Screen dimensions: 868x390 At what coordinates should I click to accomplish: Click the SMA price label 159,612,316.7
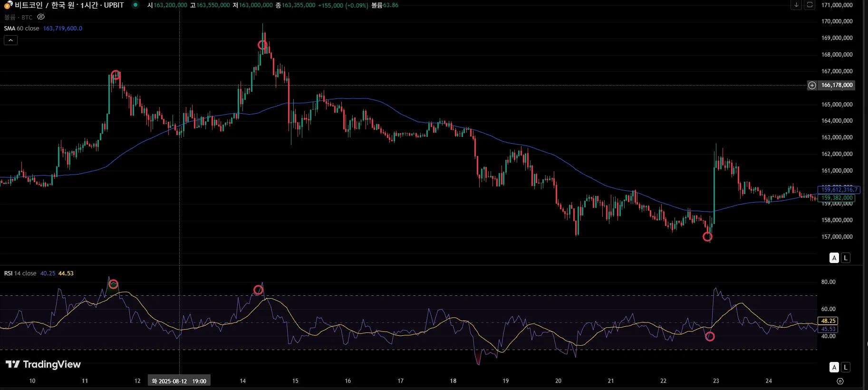[839, 189]
